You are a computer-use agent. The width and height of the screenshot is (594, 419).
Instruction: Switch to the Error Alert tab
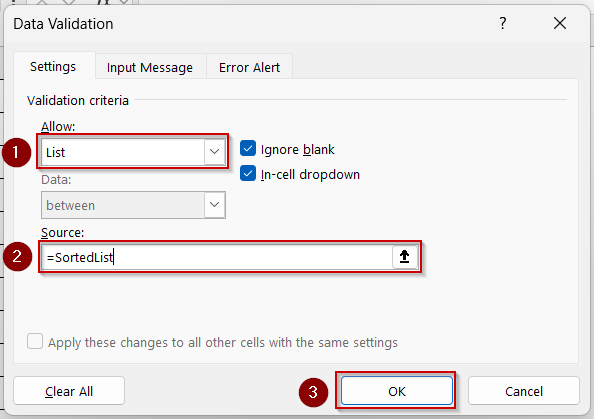point(249,67)
